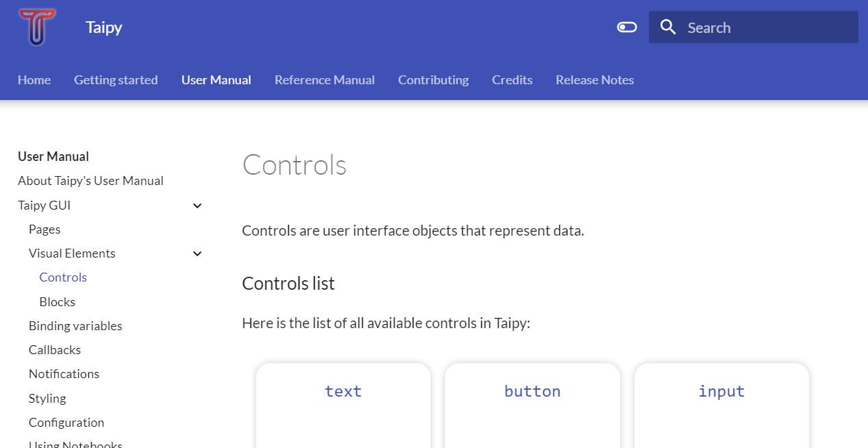Go to the Home page

point(34,79)
